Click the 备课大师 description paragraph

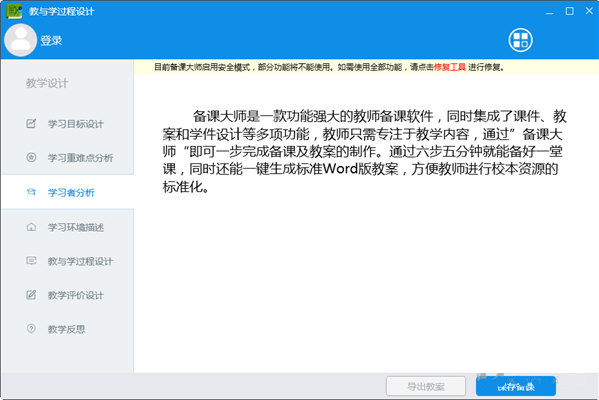tap(364, 151)
